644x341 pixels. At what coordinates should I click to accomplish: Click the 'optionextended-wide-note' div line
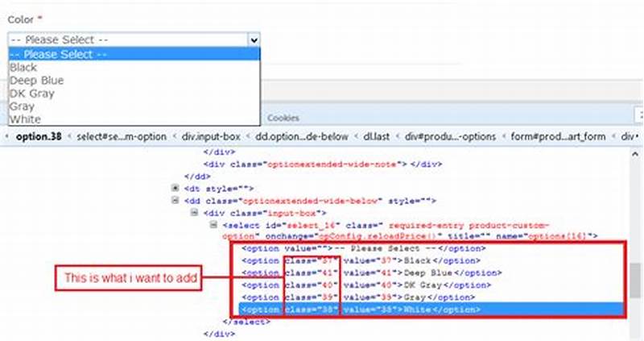coord(323,164)
